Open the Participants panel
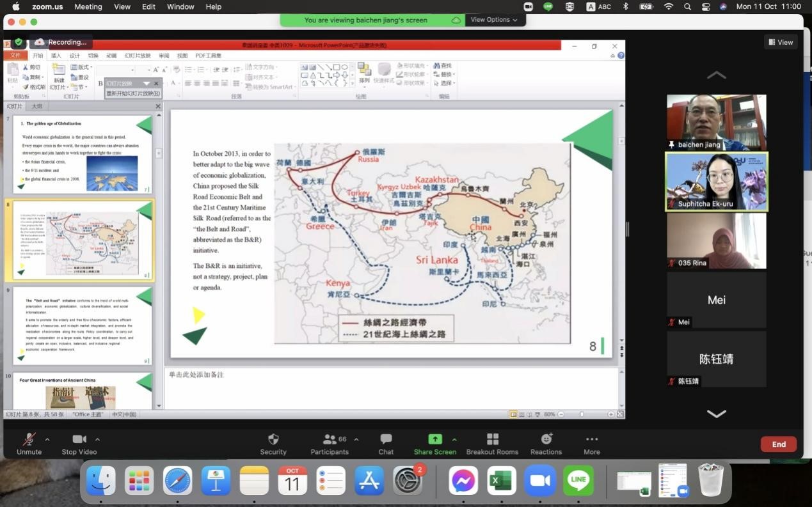 pos(330,439)
